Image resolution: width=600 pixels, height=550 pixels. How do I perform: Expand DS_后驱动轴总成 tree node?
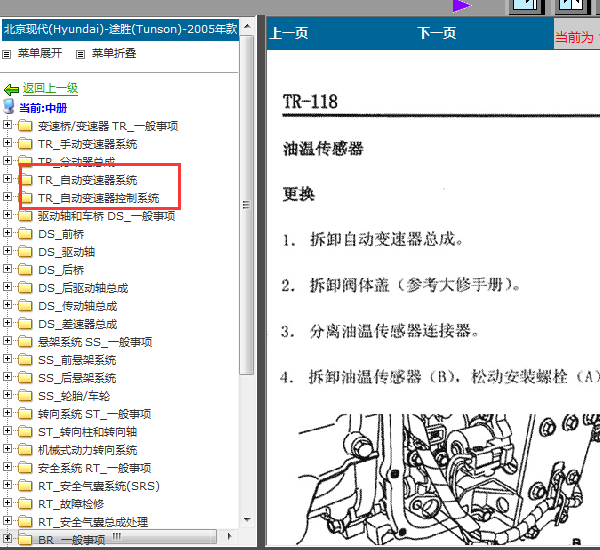pyautogui.click(x=7, y=286)
